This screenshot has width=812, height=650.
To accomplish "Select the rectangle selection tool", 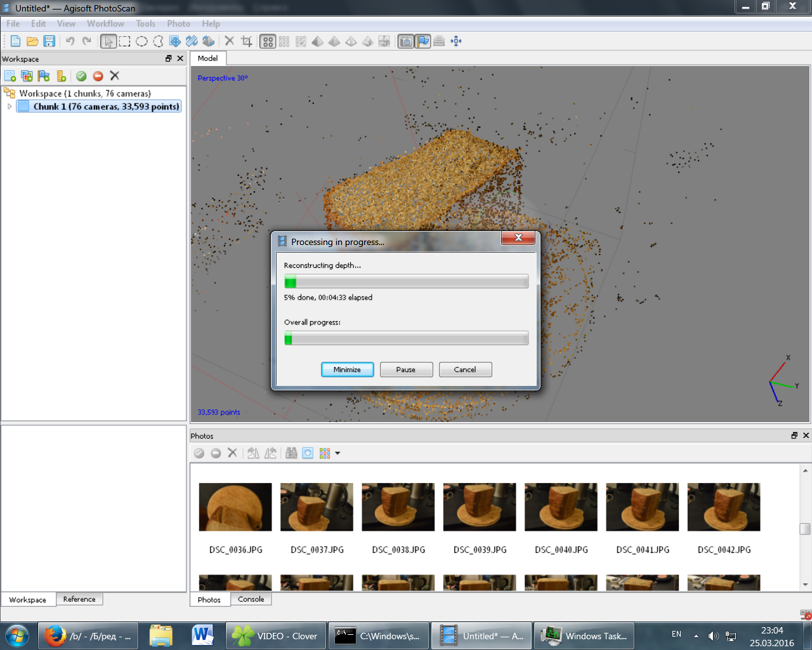I will 125,41.
